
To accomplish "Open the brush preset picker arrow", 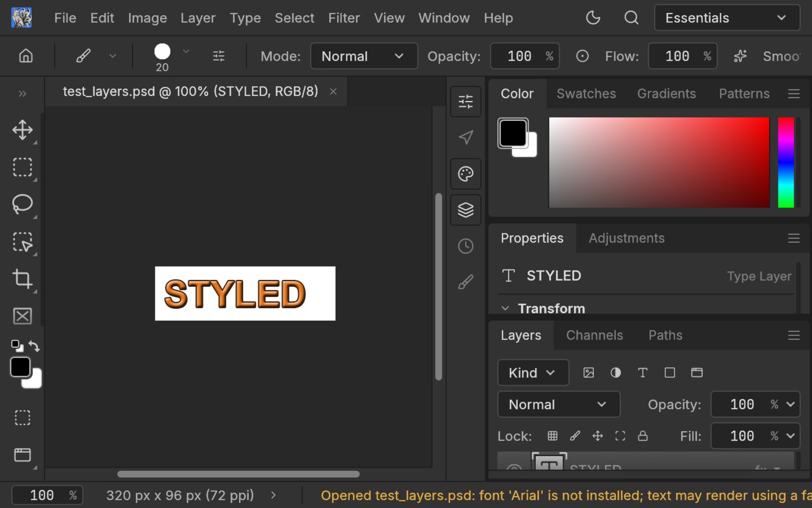I will click(x=186, y=52).
